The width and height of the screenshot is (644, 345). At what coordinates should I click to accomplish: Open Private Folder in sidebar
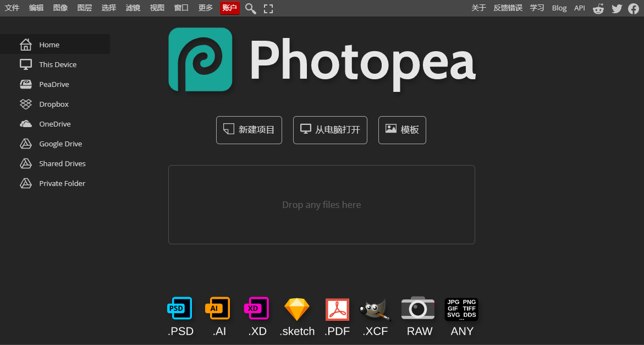tap(55, 183)
